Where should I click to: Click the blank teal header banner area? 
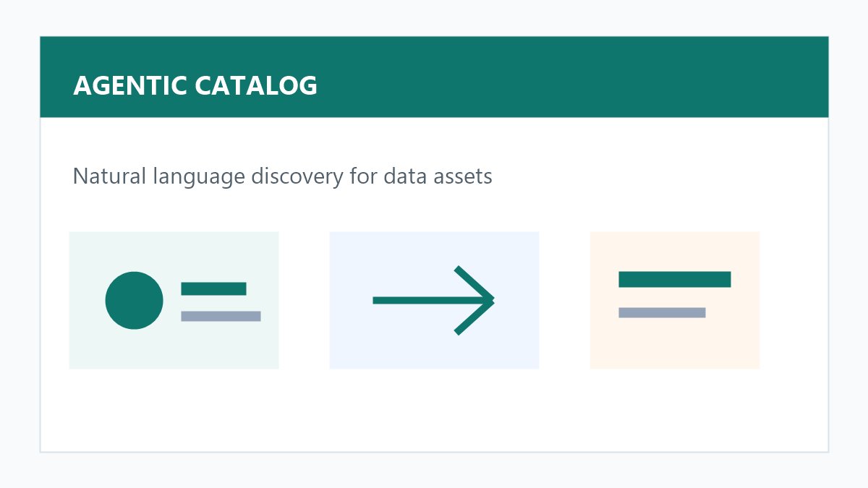(571, 77)
